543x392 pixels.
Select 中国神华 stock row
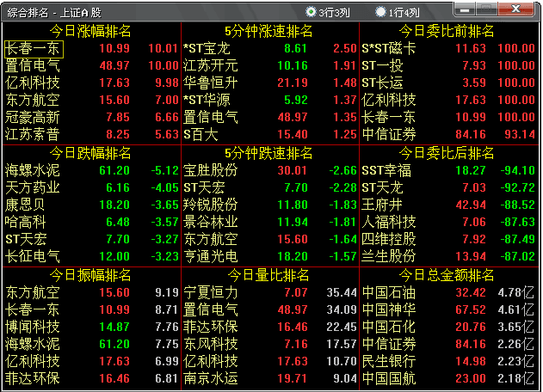click(449, 309)
